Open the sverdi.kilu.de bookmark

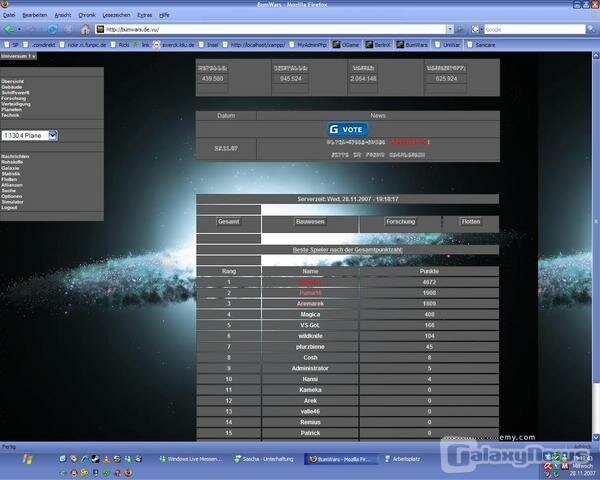point(174,45)
